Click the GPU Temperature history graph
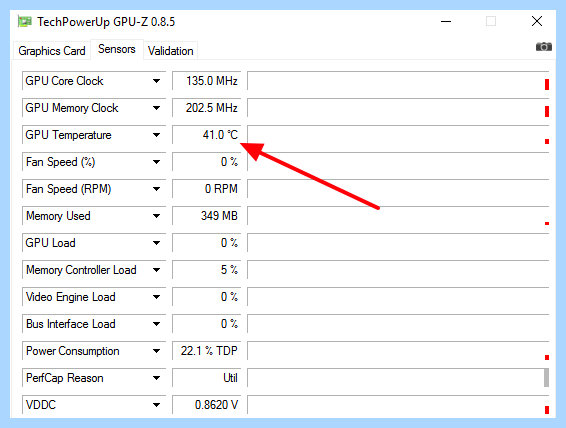566x428 pixels. [399, 135]
